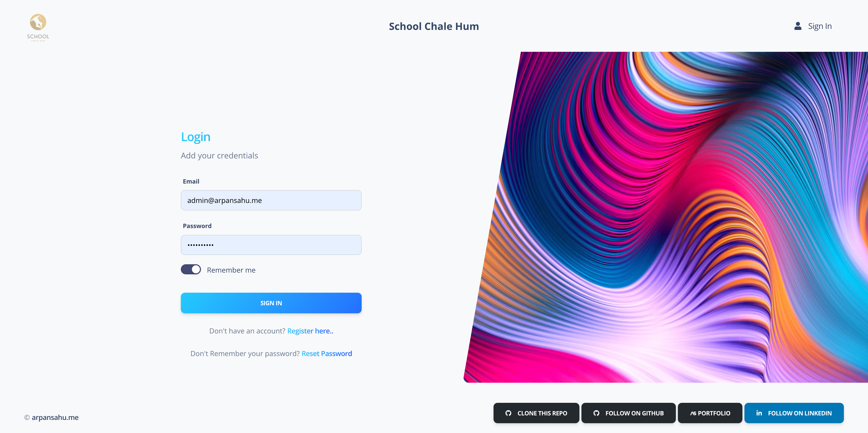Focus the Email input field

click(x=271, y=200)
